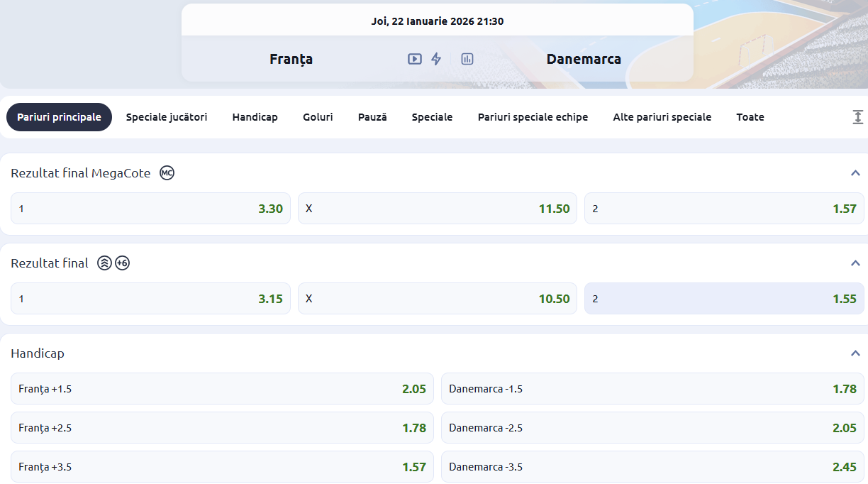Click the collapse-all markets icon
This screenshot has height=484, width=868.
pyautogui.click(x=857, y=117)
